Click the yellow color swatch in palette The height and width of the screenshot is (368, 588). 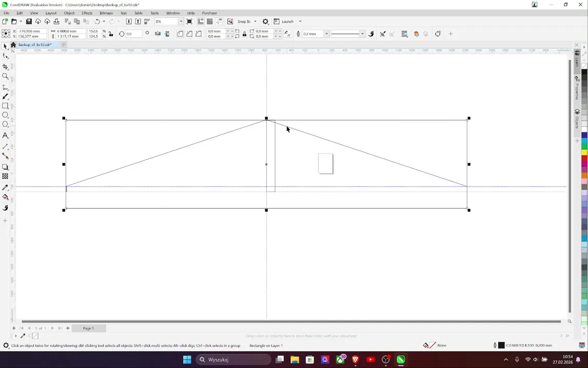point(584,152)
